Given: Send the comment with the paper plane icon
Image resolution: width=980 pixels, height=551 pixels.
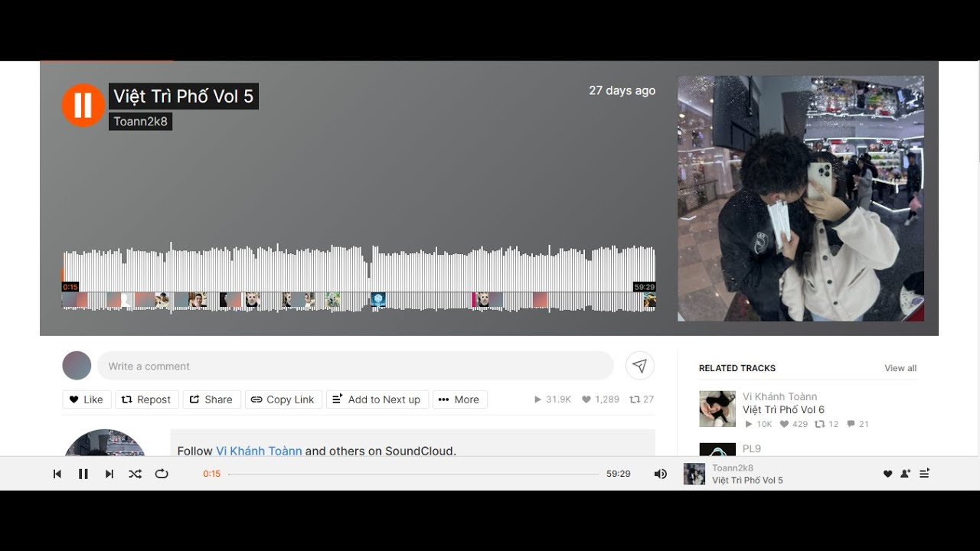Looking at the screenshot, I should tap(640, 366).
